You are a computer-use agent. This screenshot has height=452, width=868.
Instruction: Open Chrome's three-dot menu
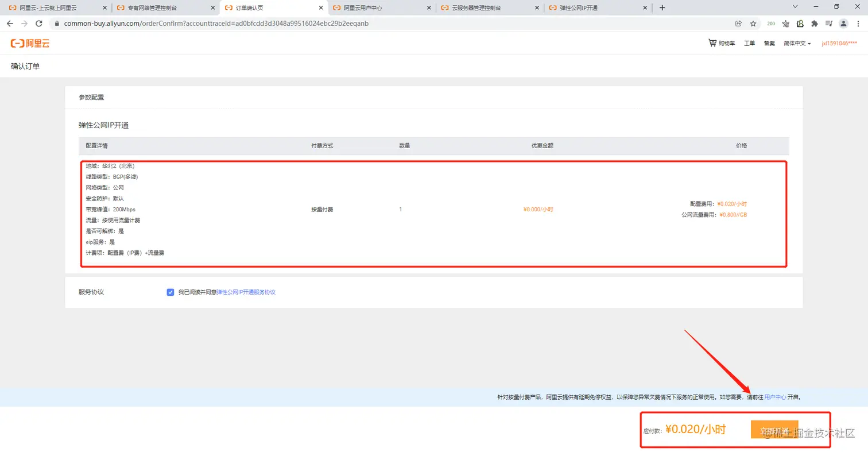pos(858,24)
